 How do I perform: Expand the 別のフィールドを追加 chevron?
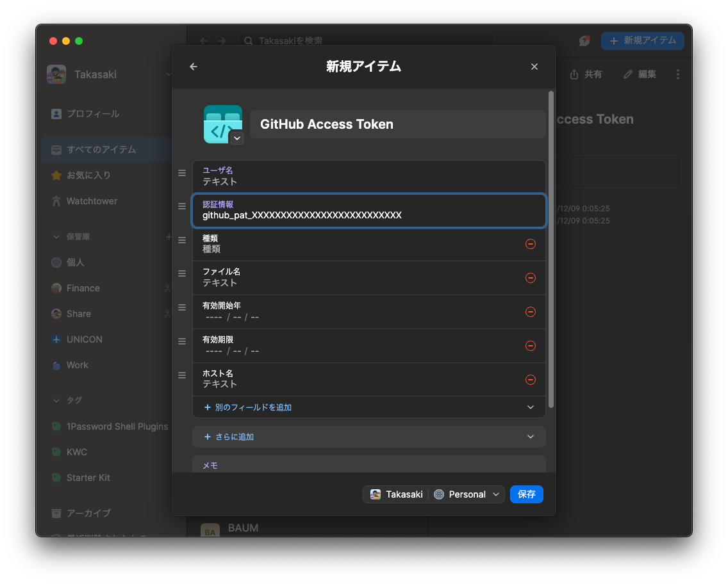coord(530,407)
